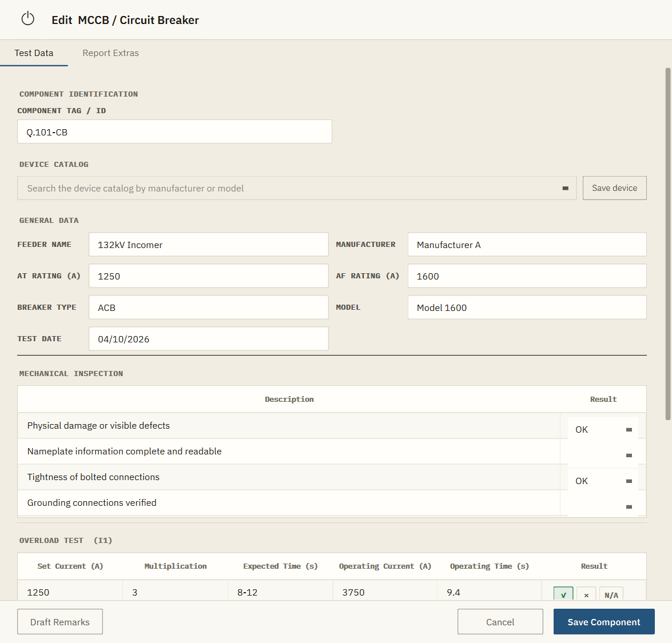Expand device catalog list via arrow
Image resolution: width=672 pixels, height=643 pixels.
tap(565, 189)
